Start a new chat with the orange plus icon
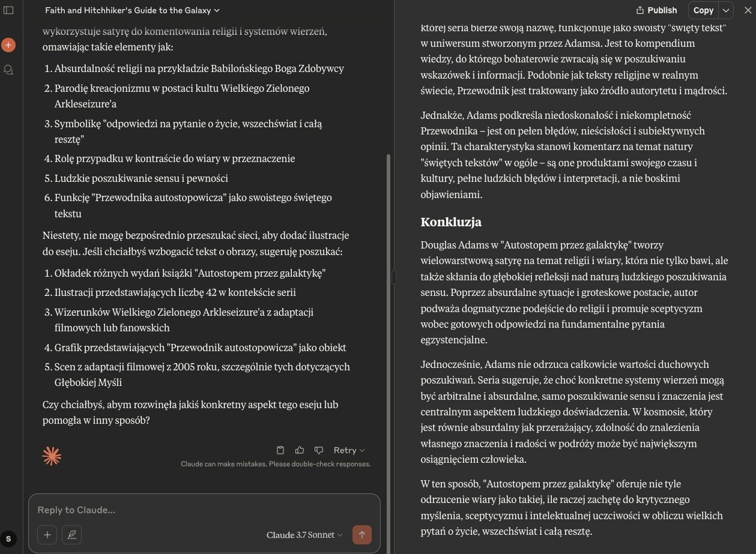Viewport: 756px width, 554px height. (8, 45)
